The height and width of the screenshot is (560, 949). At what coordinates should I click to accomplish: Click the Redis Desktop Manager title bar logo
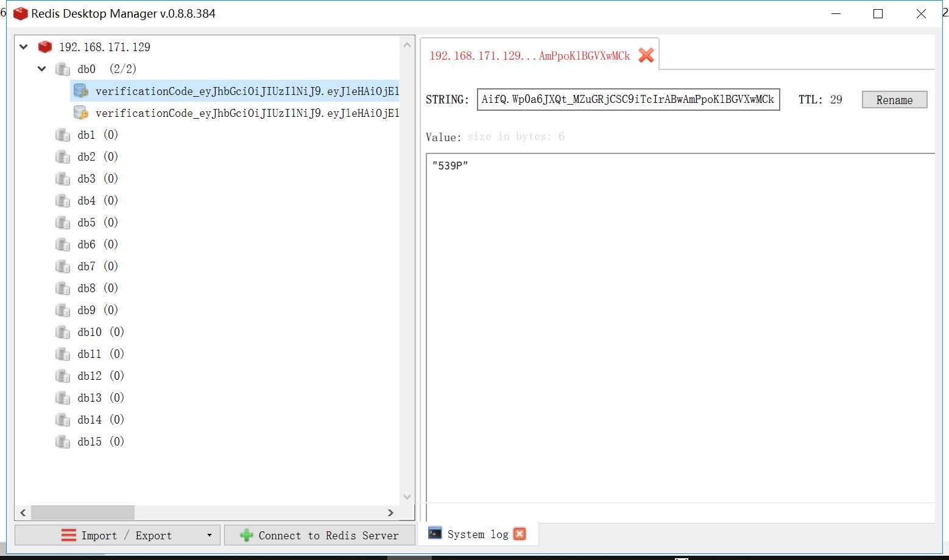coord(20,13)
